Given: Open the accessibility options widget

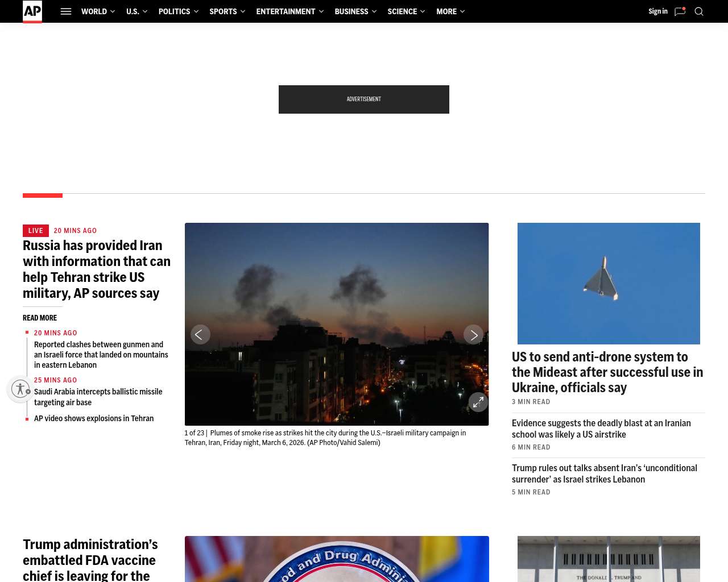Looking at the screenshot, I should point(21,389).
